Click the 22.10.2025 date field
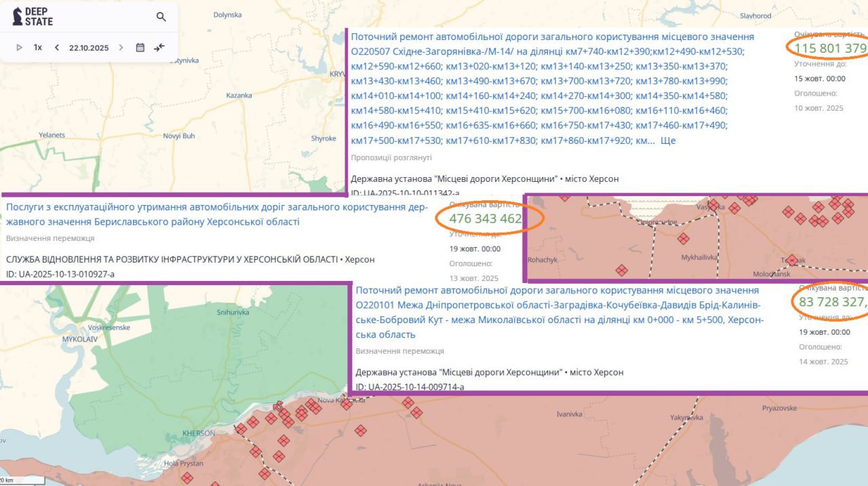The width and height of the screenshot is (868, 486). click(x=89, y=48)
